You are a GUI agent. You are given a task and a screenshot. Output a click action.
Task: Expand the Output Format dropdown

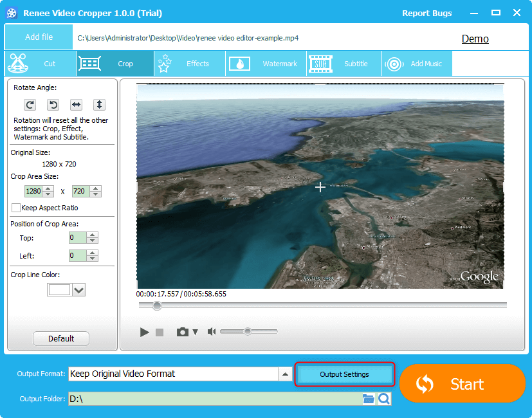pos(284,374)
